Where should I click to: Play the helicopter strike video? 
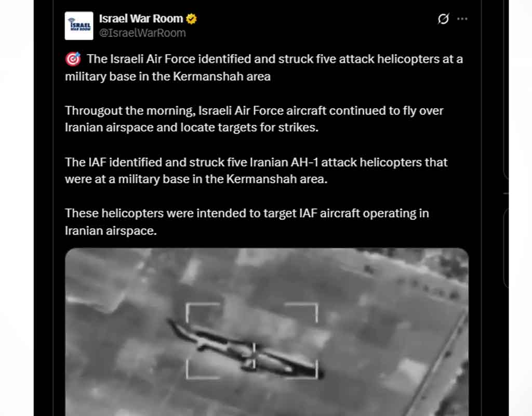coord(267,332)
